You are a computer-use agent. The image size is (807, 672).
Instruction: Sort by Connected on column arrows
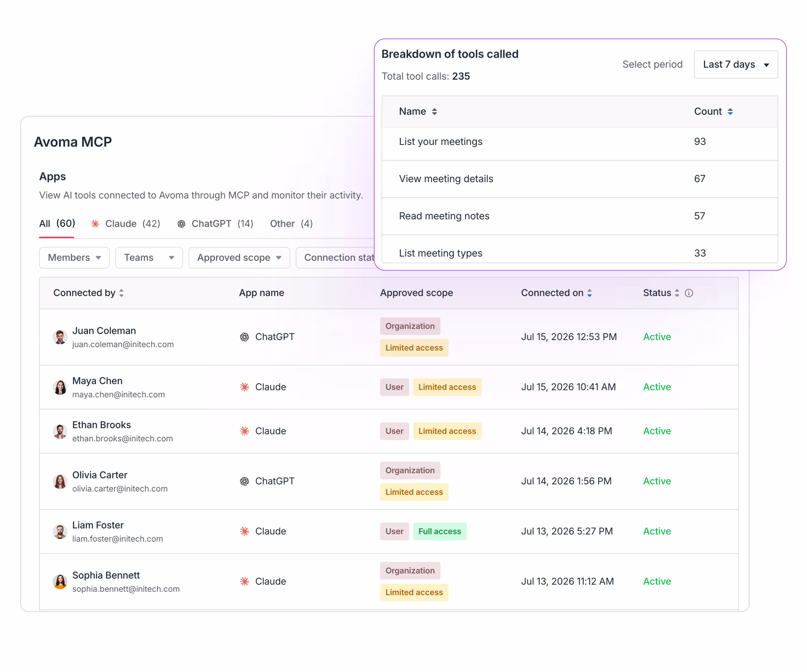pos(590,293)
